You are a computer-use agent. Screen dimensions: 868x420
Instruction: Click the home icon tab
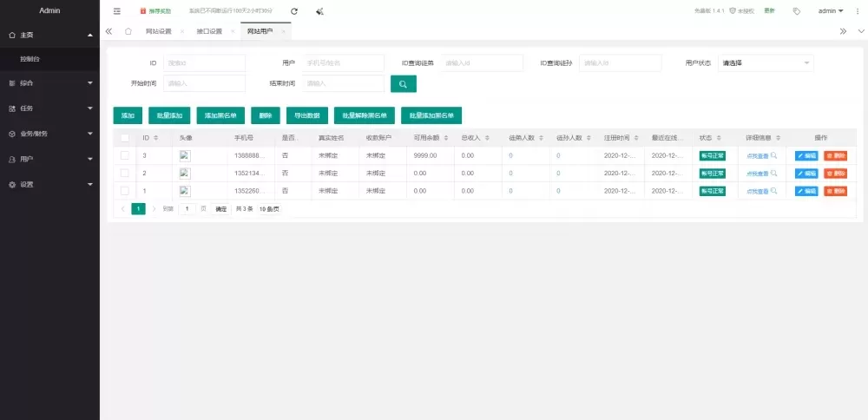pos(128,31)
